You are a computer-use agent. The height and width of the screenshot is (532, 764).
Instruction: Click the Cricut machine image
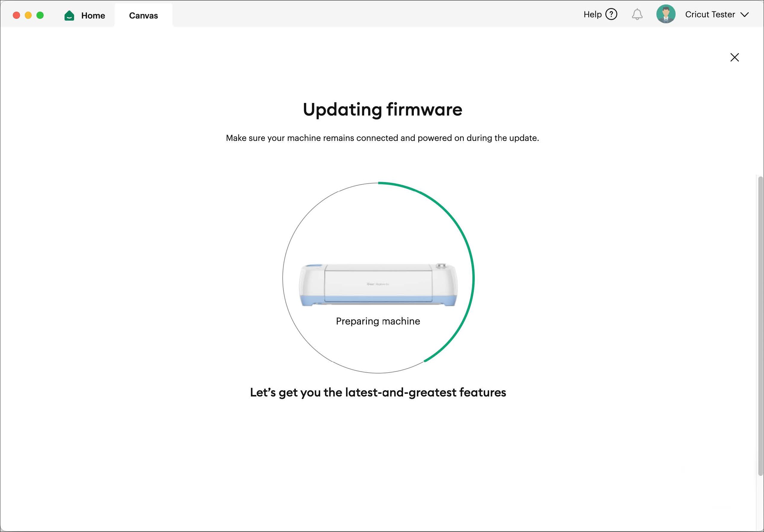pyautogui.click(x=378, y=285)
